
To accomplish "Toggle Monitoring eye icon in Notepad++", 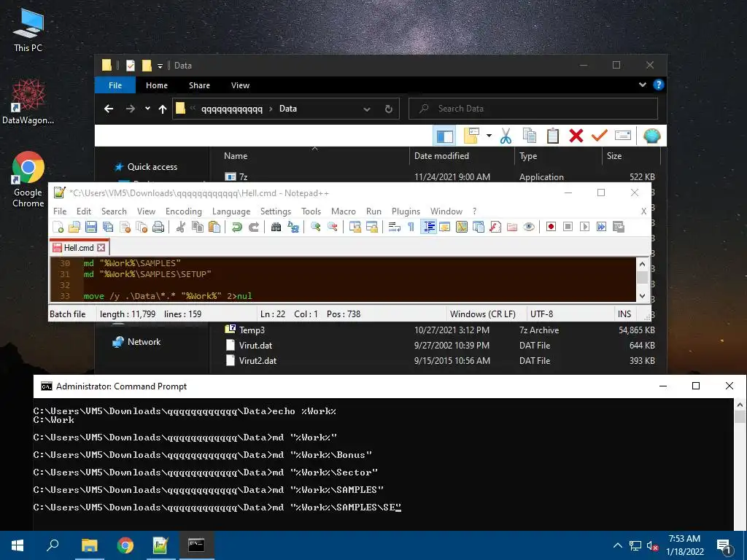I will (529, 227).
